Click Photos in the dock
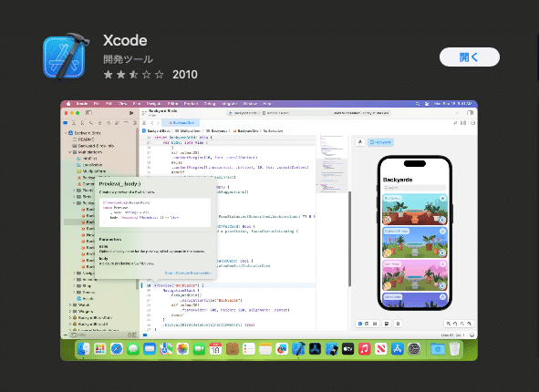Image resolution: width=539 pixels, height=392 pixels. point(182,349)
